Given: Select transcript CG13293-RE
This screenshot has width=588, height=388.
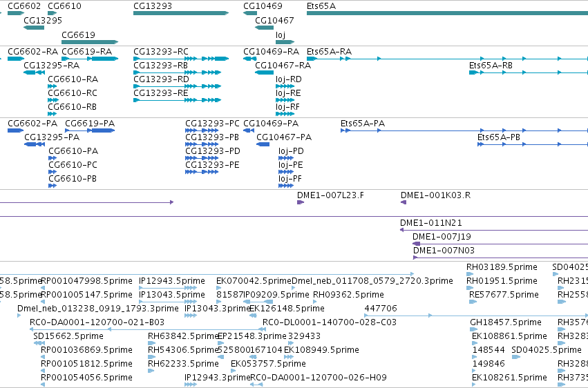Looking at the screenshot, I should click(x=178, y=100).
